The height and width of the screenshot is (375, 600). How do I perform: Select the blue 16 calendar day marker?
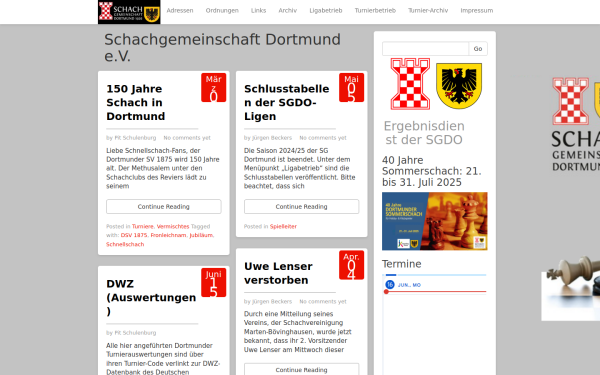tap(390, 285)
